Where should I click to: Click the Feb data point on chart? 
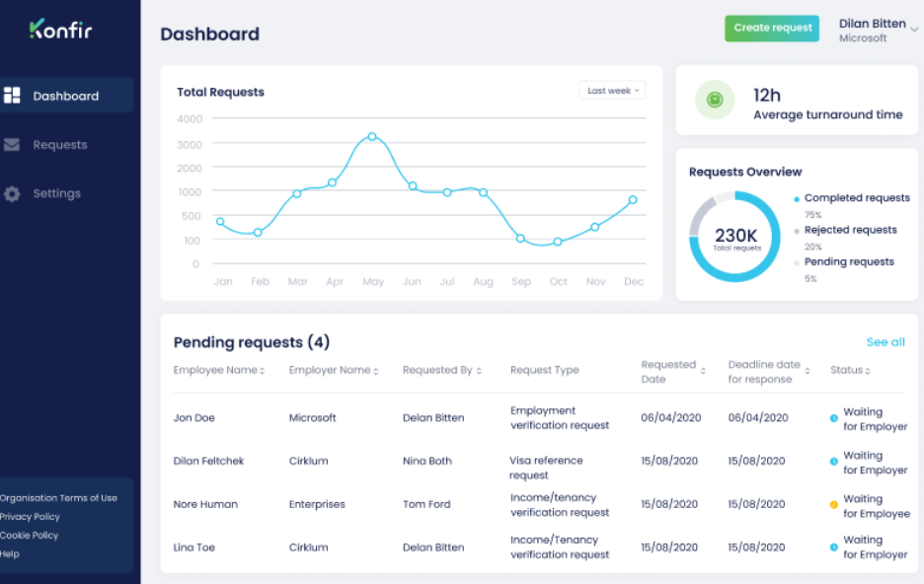pyautogui.click(x=258, y=233)
